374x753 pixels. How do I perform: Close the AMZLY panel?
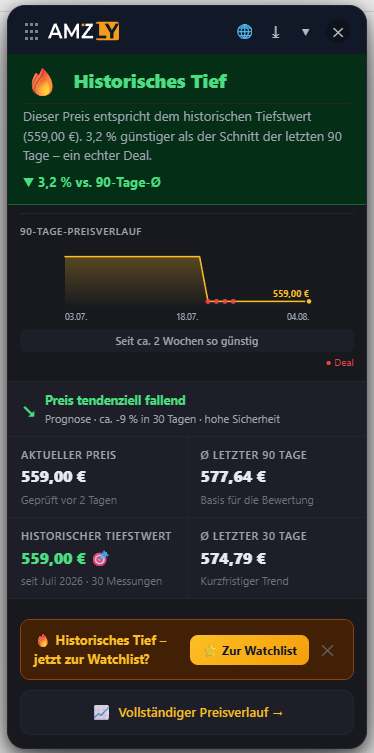pyautogui.click(x=338, y=32)
